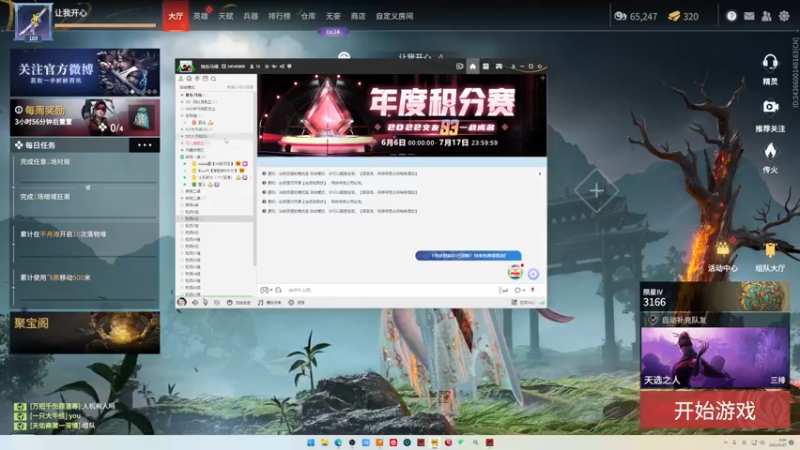This screenshot has height=450, width=800.
Task: Click the silver coin currency 65,247
Action: 635,16
